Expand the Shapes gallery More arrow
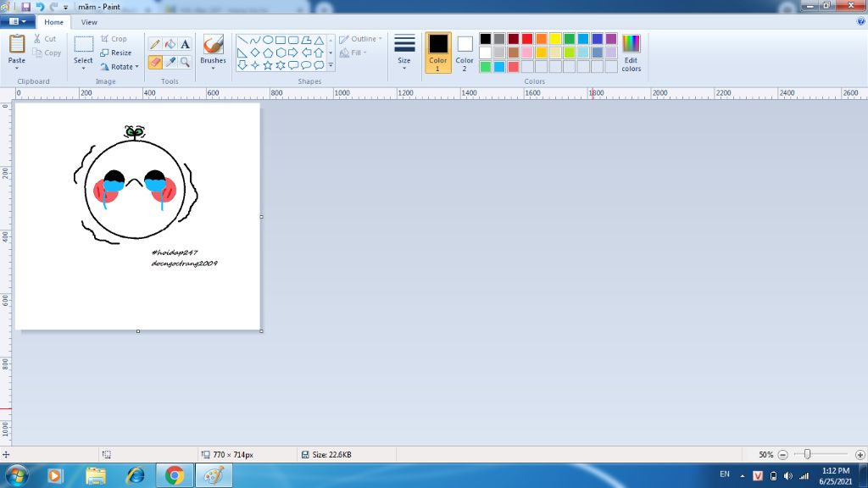 click(331, 65)
